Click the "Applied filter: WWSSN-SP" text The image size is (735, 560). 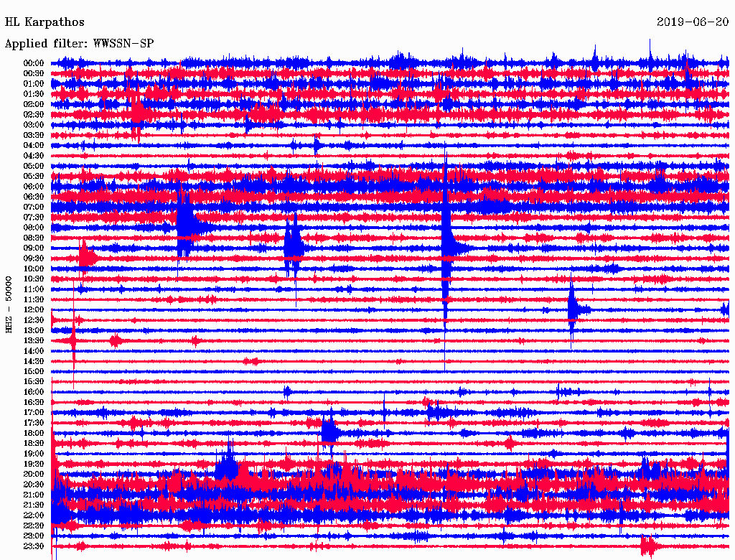(79, 44)
